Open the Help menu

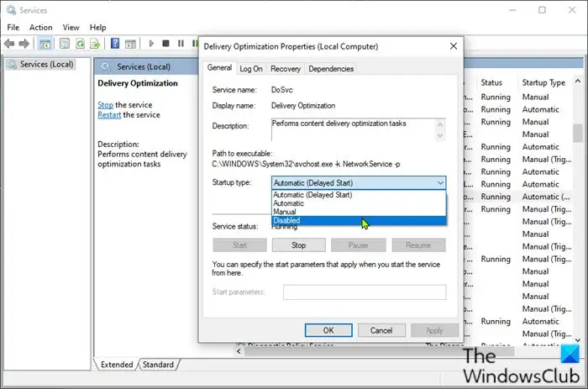click(98, 28)
